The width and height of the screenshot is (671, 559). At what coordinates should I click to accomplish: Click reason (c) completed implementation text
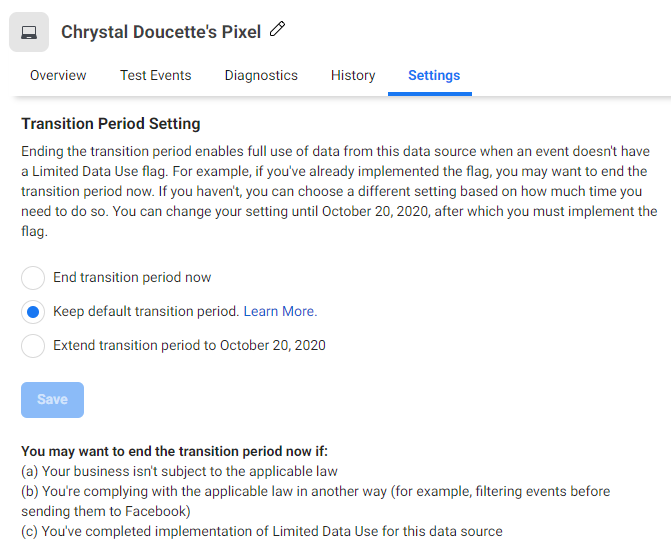pos(261,531)
